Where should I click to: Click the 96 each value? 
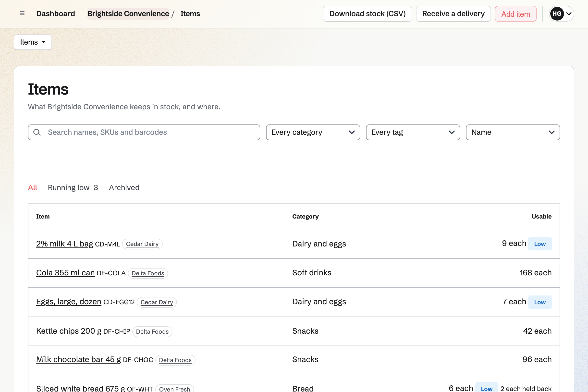click(x=537, y=359)
